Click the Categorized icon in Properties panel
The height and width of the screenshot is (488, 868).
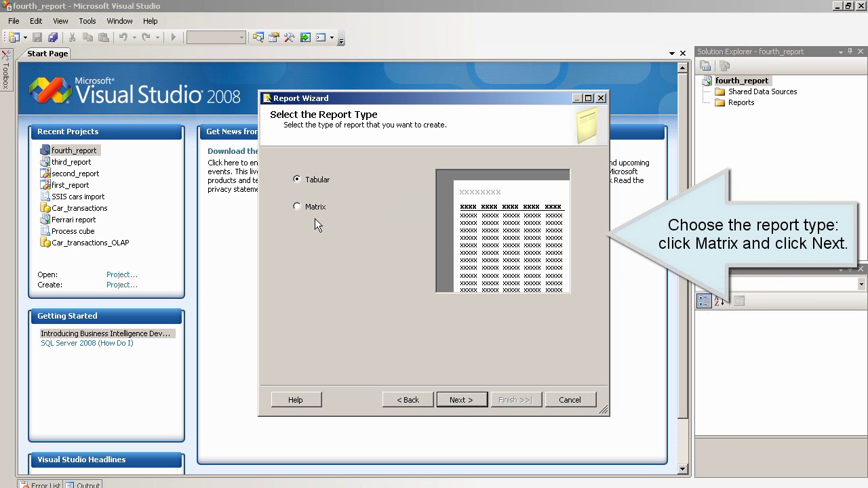[x=703, y=301]
